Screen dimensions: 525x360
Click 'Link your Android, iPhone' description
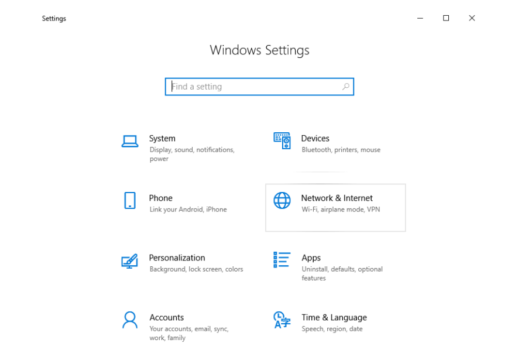click(188, 209)
